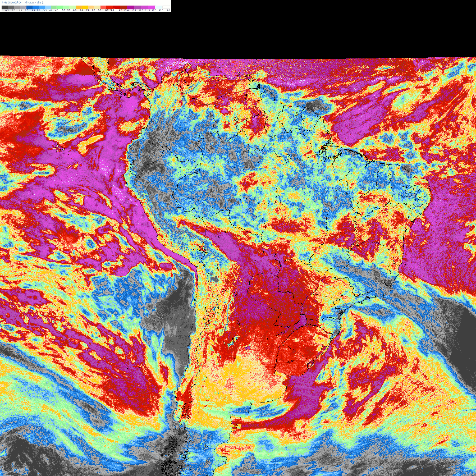Select the brightest magenta legend swatch
This screenshot has width=476, height=476.
point(152,7)
